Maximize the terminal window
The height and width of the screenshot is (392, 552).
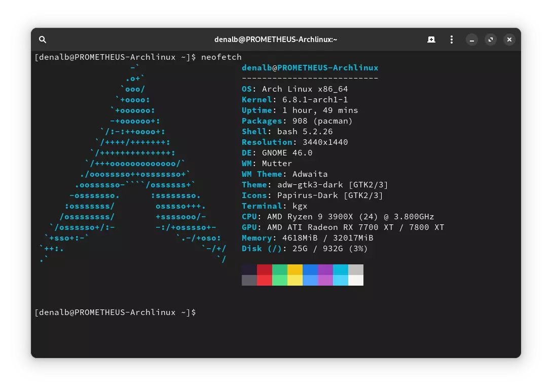click(490, 40)
